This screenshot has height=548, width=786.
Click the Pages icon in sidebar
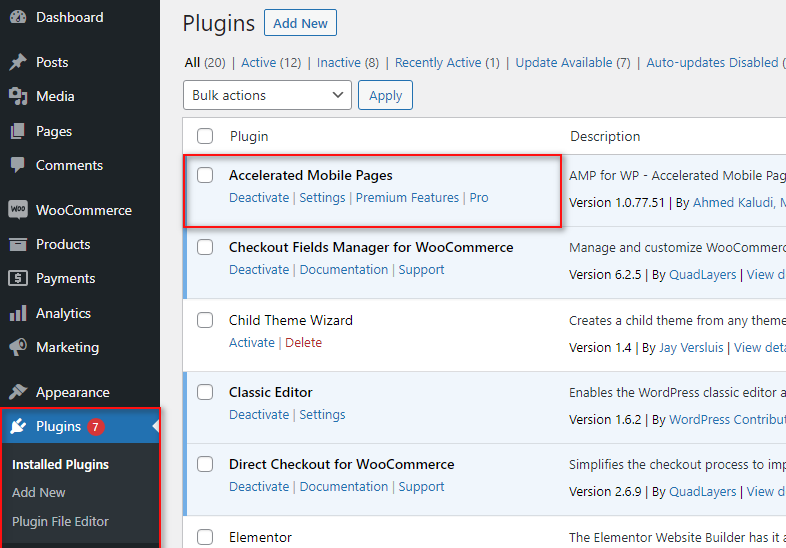click(18, 131)
